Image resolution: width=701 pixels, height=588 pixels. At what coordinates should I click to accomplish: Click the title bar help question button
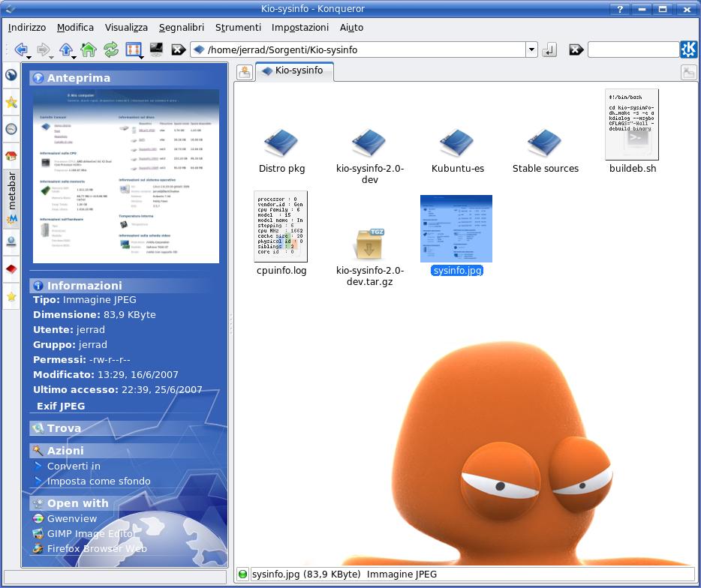click(x=620, y=9)
